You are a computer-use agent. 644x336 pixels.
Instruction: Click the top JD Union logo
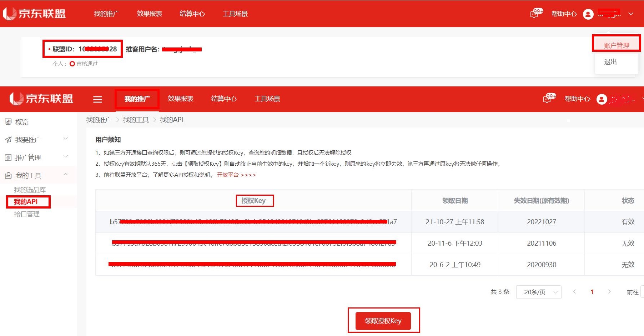point(34,14)
